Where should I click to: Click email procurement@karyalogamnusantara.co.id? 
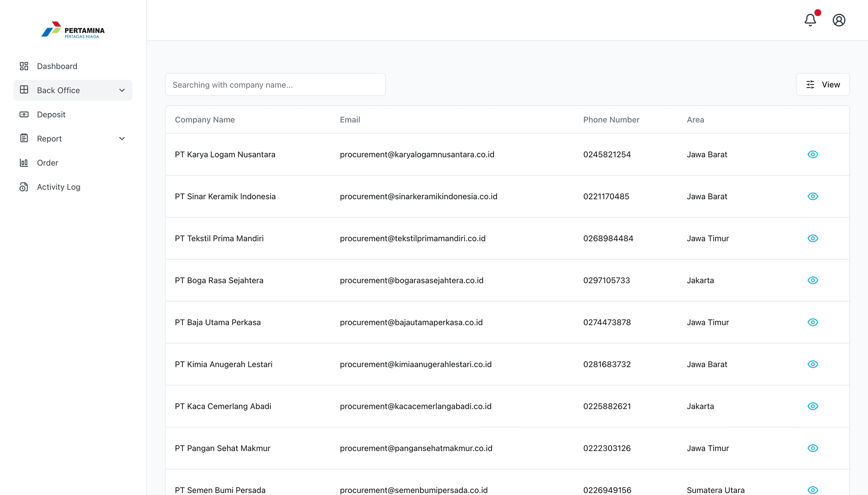[417, 155]
